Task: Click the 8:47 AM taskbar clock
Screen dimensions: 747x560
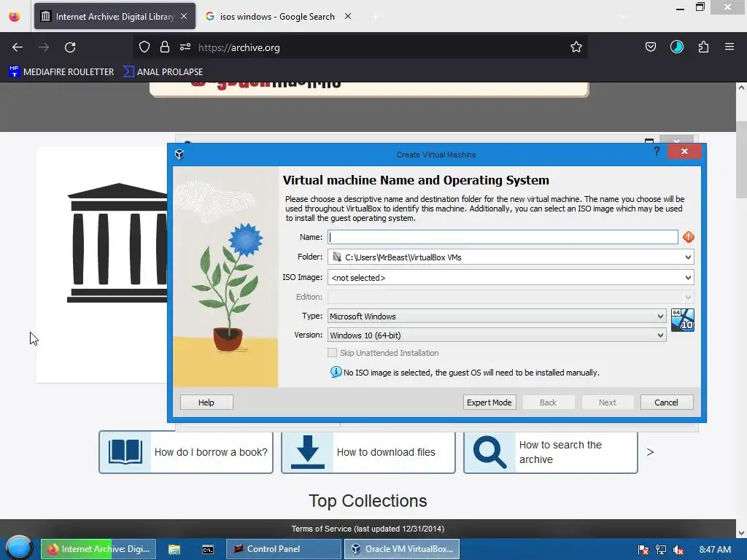Action: [x=715, y=550]
